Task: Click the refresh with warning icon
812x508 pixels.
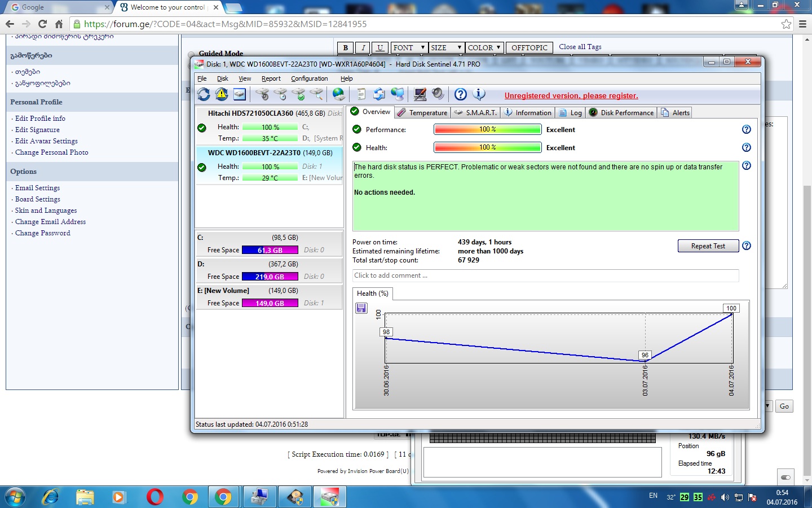Action: pyautogui.click(x=222, y=94)
